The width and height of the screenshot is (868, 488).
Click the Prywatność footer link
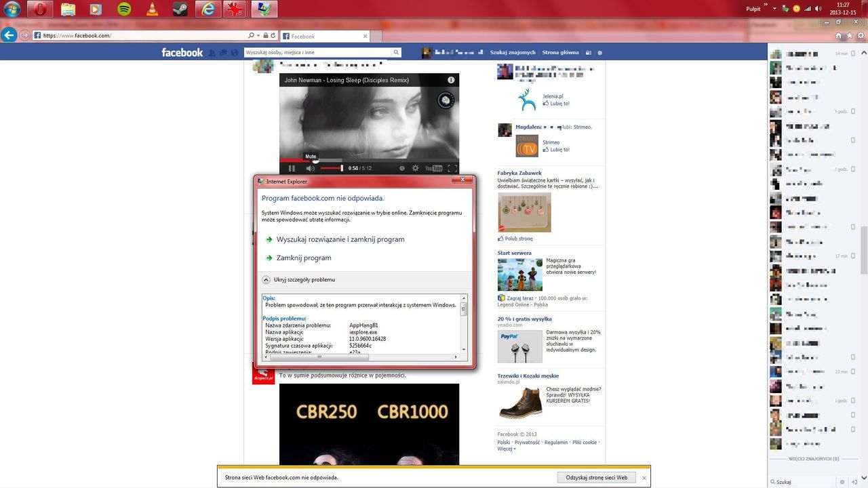coord(527,443)
